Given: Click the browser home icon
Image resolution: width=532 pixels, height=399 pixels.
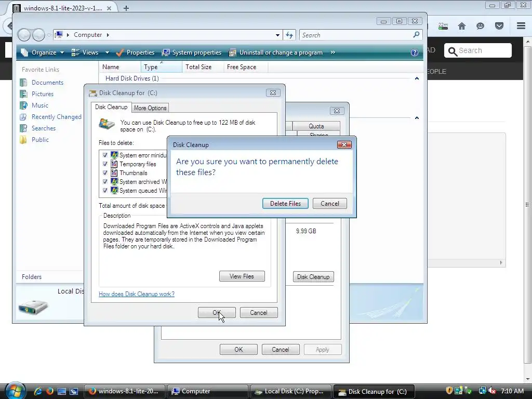Looking at the screenshot, I should click(462, 26).
